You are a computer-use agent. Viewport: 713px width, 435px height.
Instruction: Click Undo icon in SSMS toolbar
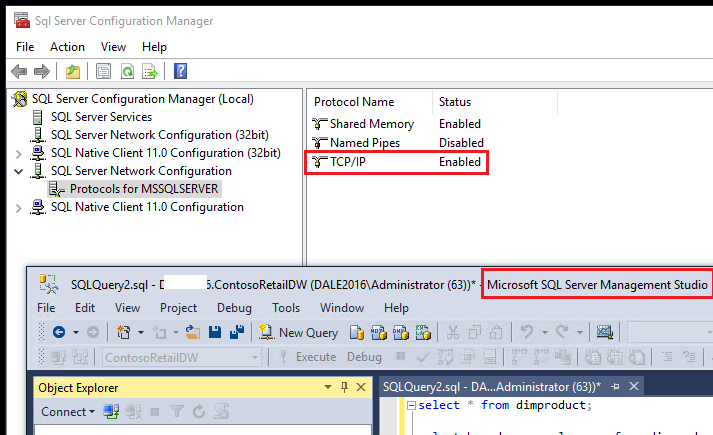click(x=527, y=332)
